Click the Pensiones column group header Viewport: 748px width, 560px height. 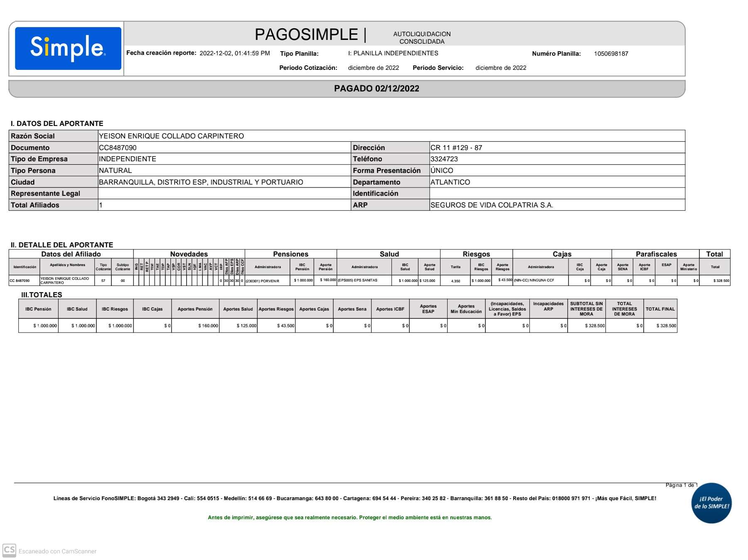(x=290, y=254)
